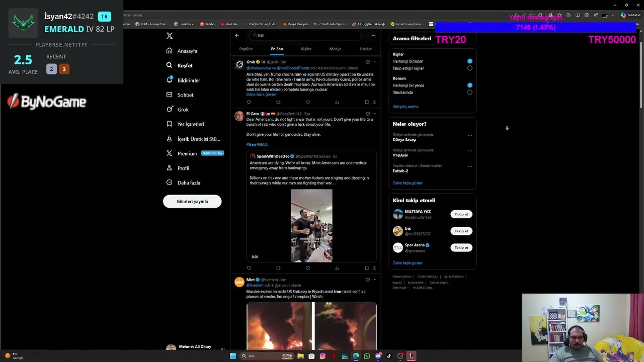Open Anasayfa home page
Image resolution: width=644 pixels, height=362 pixels.
point(182,51)
